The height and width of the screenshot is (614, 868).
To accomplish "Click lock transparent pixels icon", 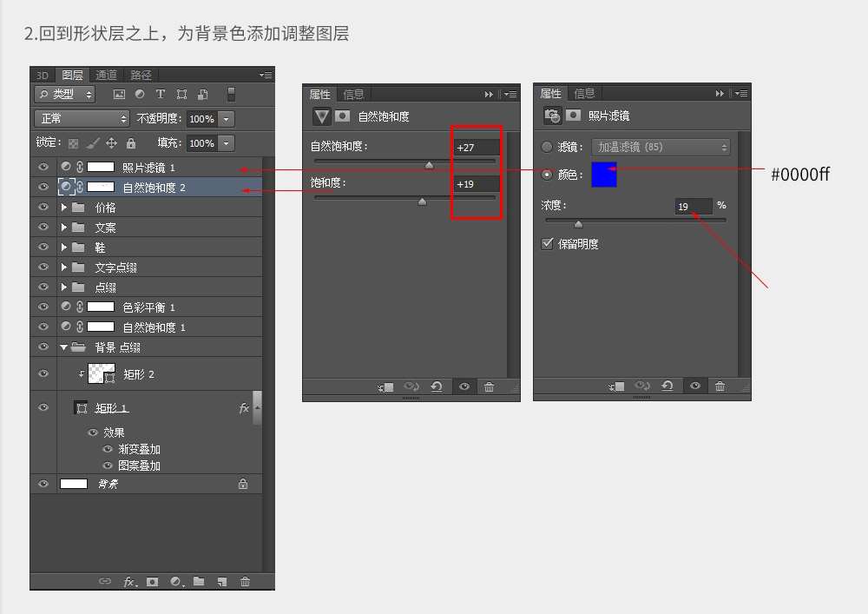I will coord(73,144).
